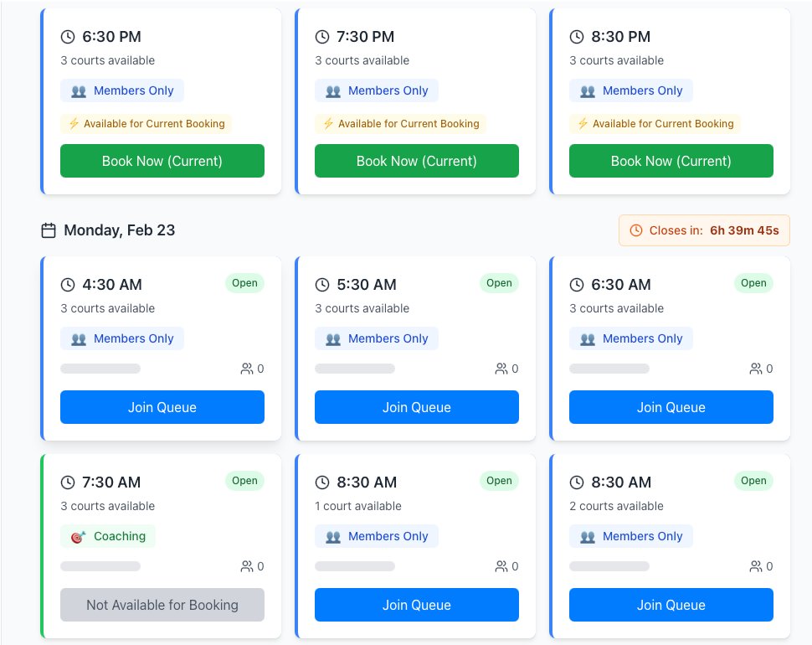Join Queue for the 5:30 AM slot
812x645 pixels.
(x=416, y=407)
